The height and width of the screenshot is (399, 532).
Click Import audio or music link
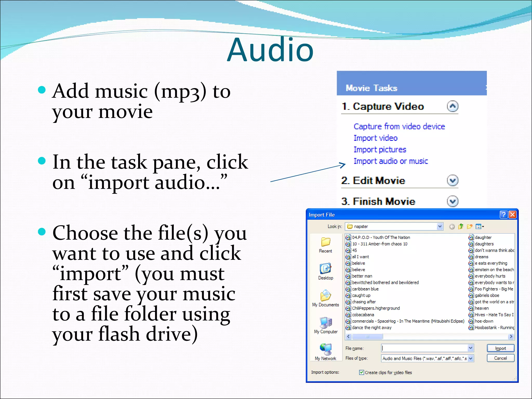390,161
